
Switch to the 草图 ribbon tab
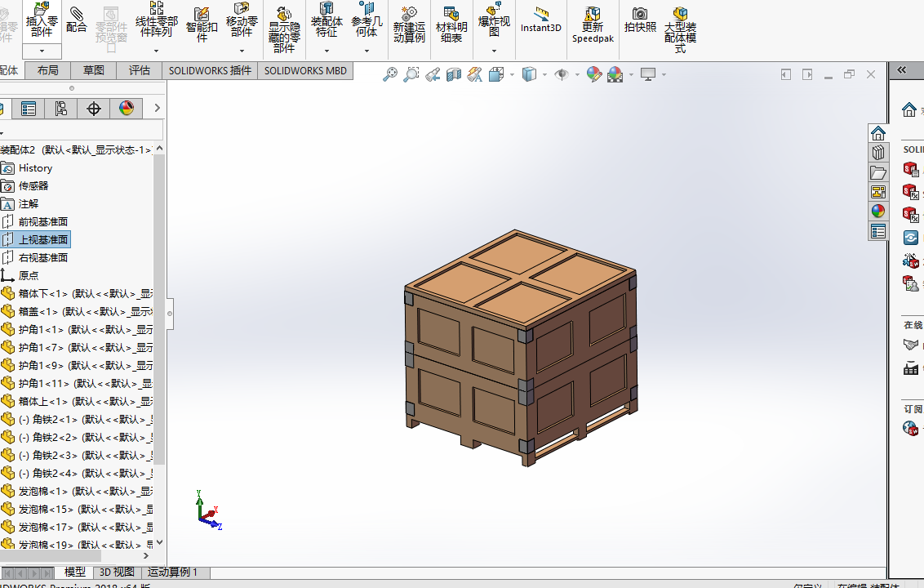coord(94,71)
